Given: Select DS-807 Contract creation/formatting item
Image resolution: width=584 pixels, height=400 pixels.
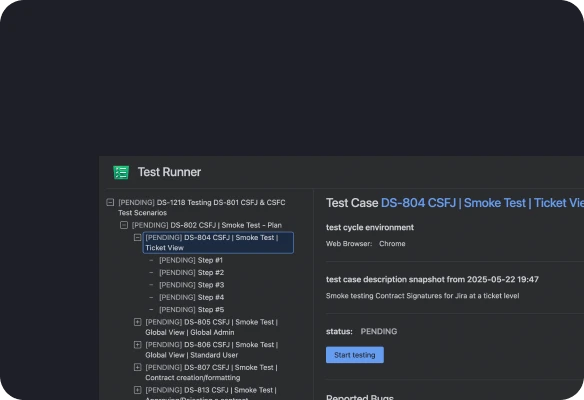Looking at the screenshot, I should (x=212, y=373).
